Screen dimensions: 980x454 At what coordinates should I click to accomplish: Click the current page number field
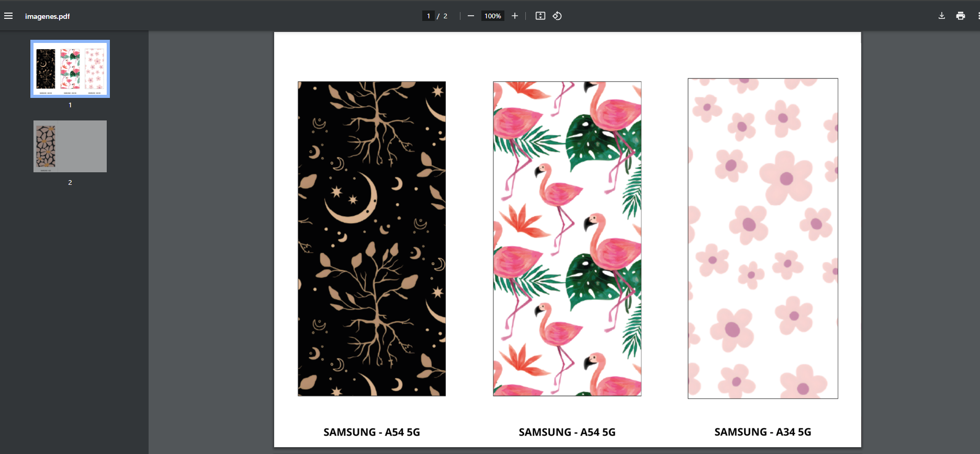429,16
